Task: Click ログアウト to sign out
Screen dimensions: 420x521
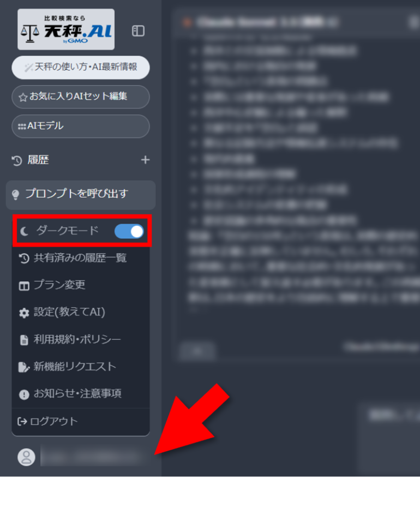Action: click(81, 422)
